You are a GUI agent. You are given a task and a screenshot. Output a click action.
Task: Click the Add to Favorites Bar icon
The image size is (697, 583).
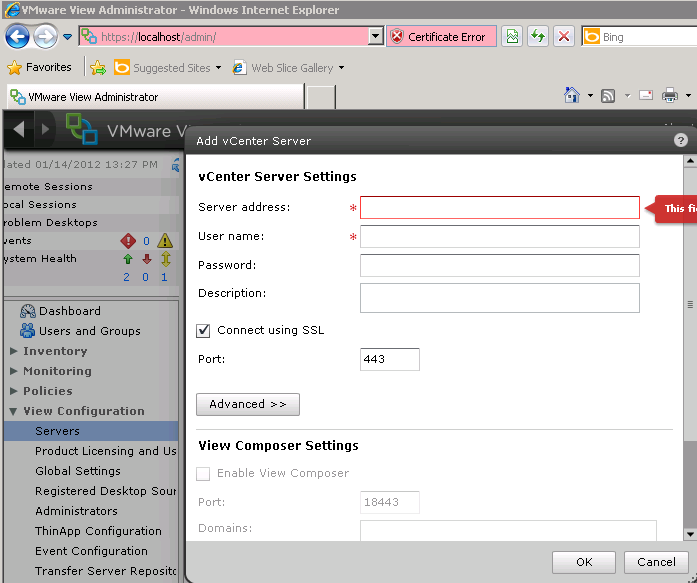point(98,68)
